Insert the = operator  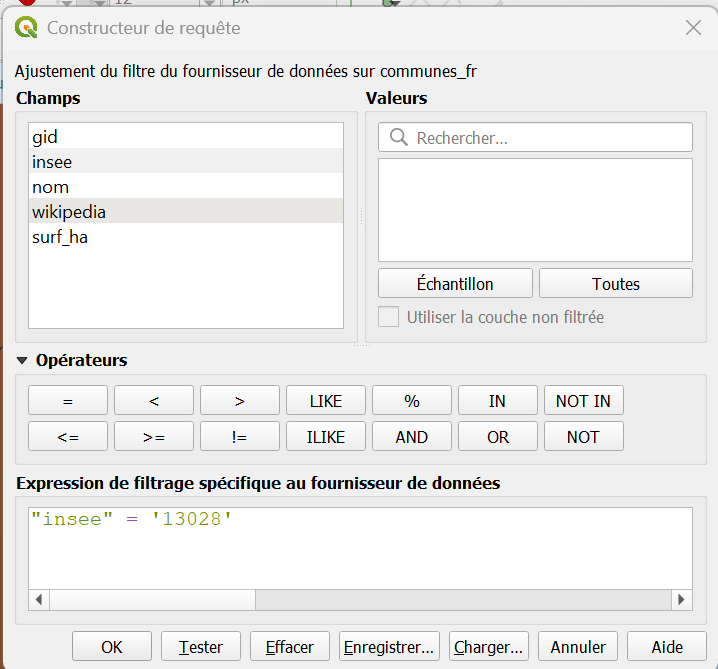(x=68, y=400)
